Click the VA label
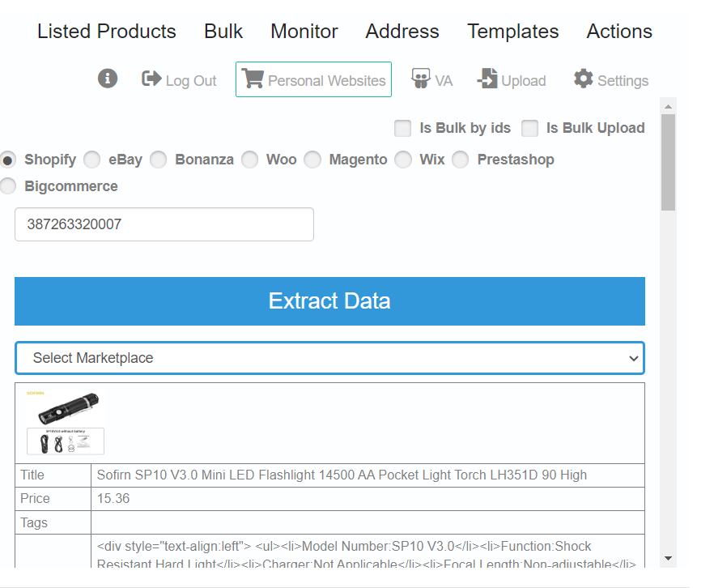 [444, 81]
